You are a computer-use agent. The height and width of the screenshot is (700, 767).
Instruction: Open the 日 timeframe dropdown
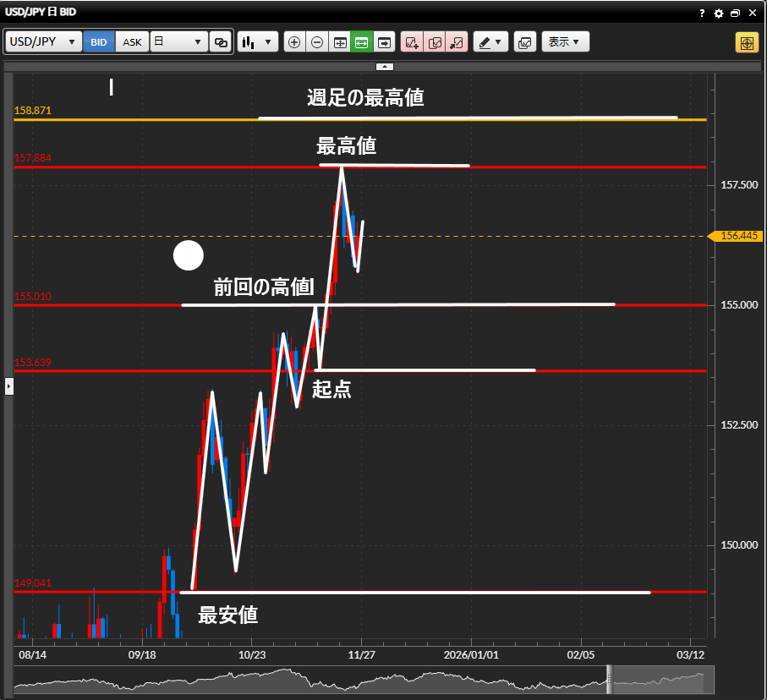178,42
